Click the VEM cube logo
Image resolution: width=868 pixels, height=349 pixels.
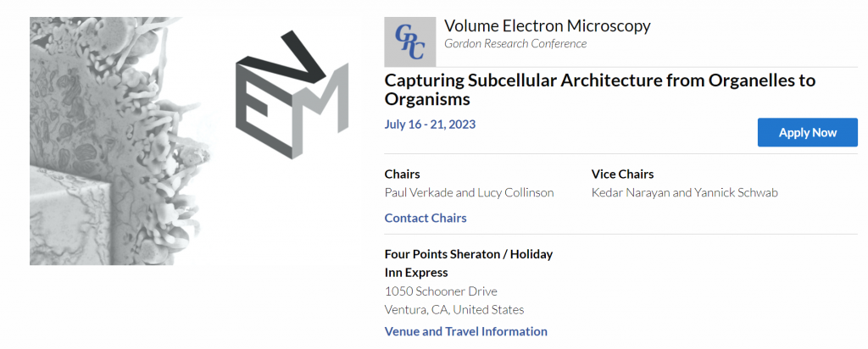[x=291, y=95]
